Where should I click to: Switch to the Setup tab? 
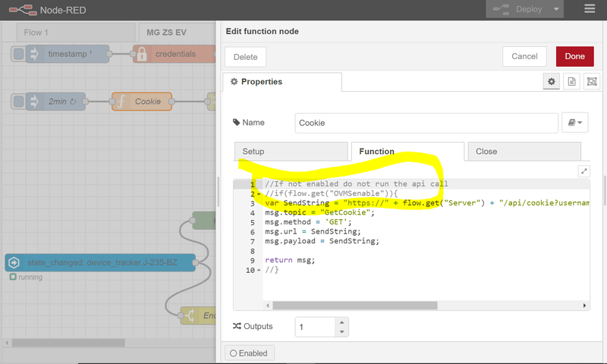291,151
